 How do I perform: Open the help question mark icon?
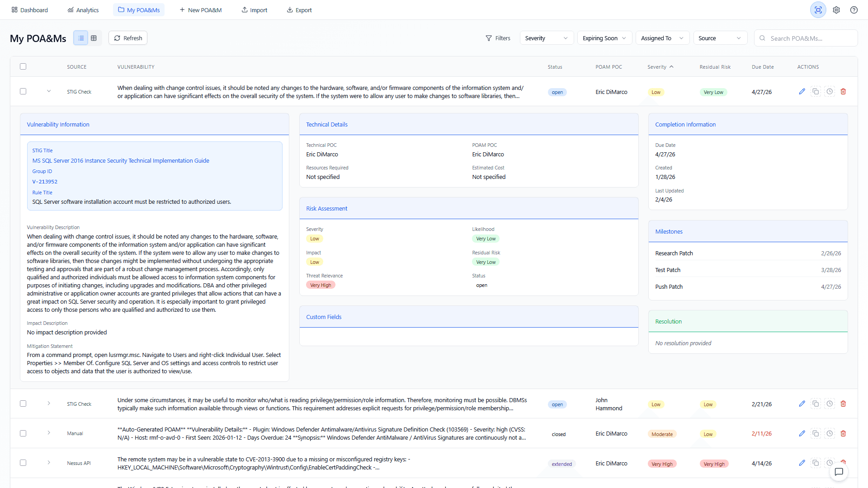[x=854, y=10]
